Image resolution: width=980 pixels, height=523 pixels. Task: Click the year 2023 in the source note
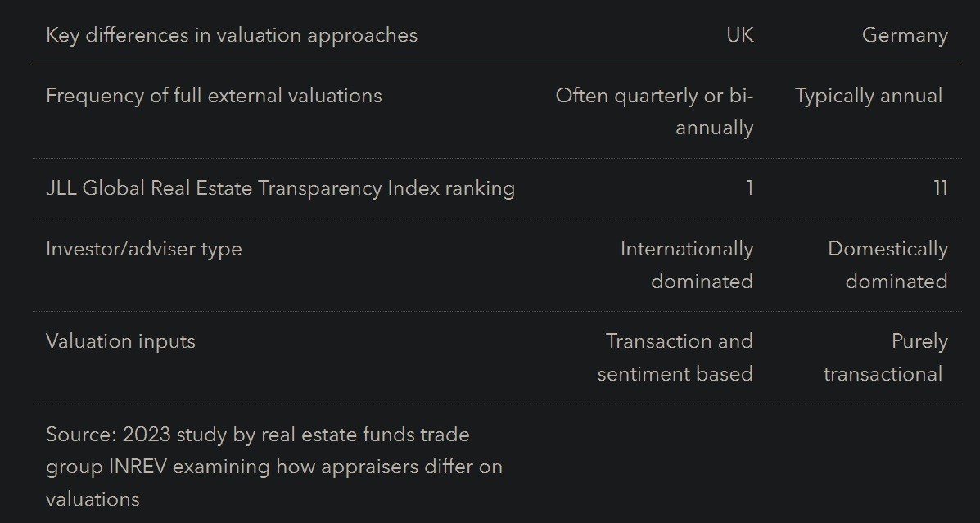(145, 435)
